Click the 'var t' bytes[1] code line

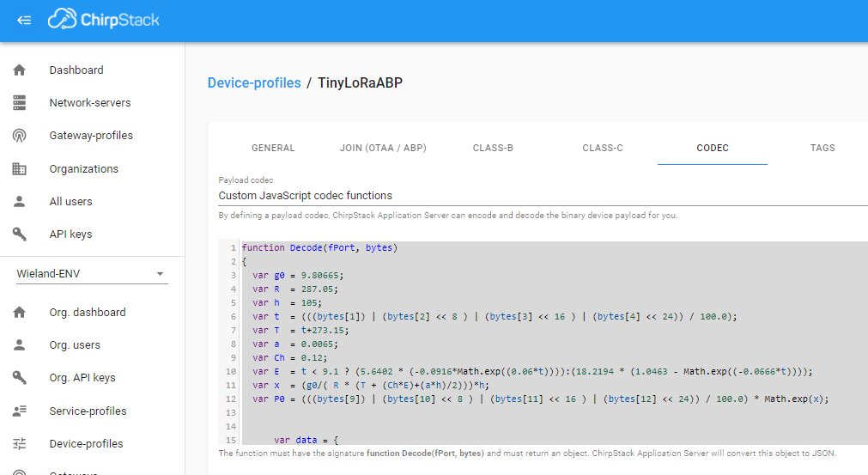(x=495, y=317)
